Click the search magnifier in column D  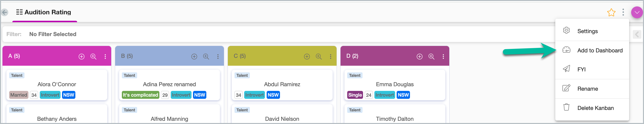pos(431,57)
